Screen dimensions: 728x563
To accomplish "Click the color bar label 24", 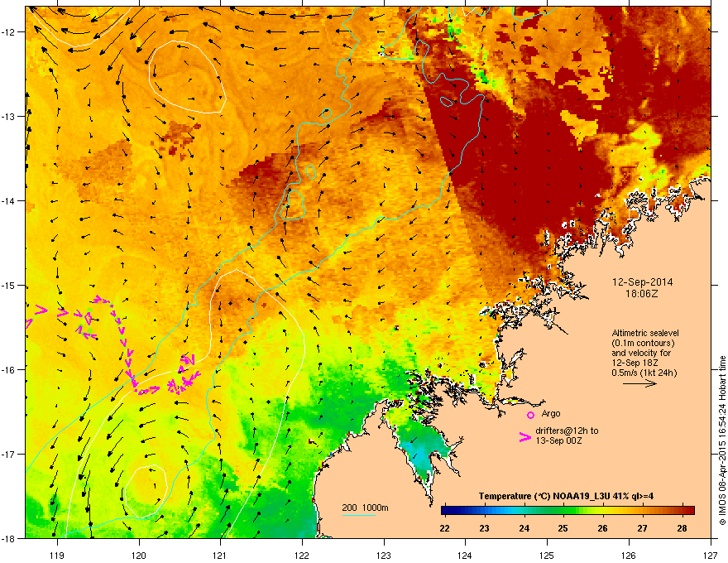I will point(524,528).
